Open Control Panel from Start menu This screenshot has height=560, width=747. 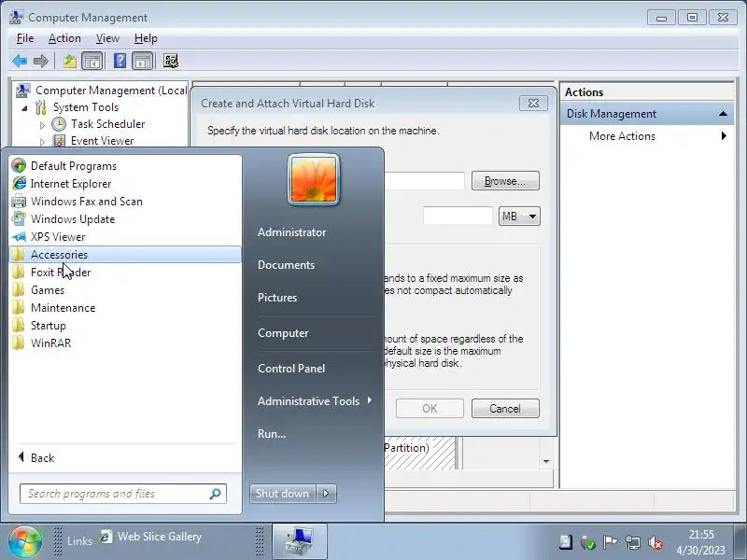pos(291,368)
